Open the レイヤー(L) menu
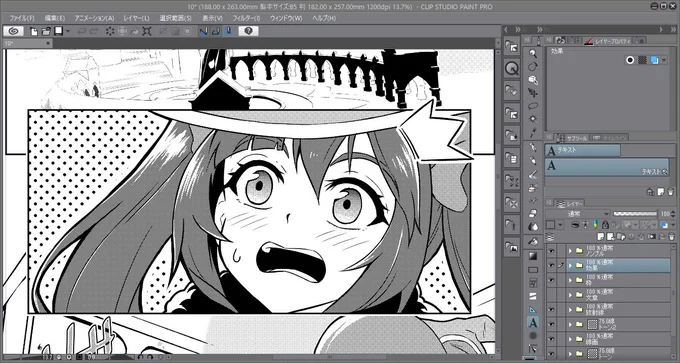Screen dimensions: 680x363 click(x=137, y=19)
